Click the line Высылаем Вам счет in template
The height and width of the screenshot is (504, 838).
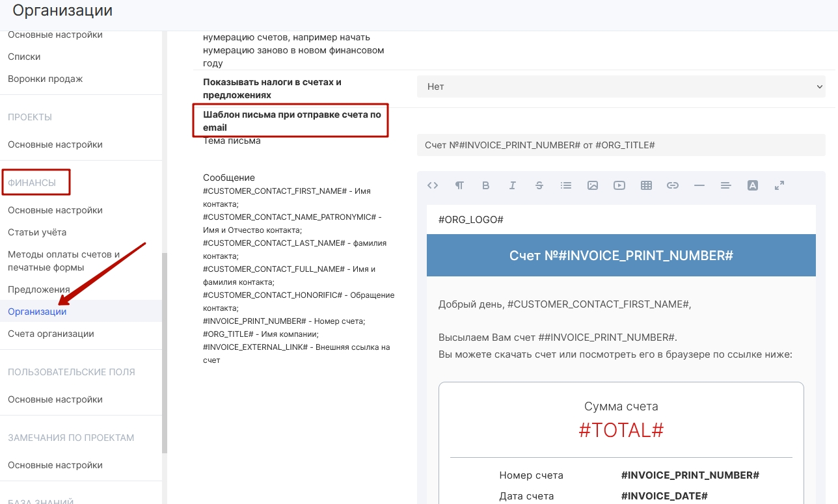558,338
